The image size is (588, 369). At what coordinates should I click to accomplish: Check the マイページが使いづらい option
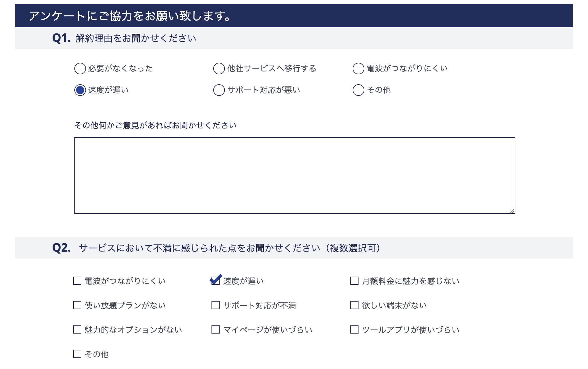coord(216,329)
